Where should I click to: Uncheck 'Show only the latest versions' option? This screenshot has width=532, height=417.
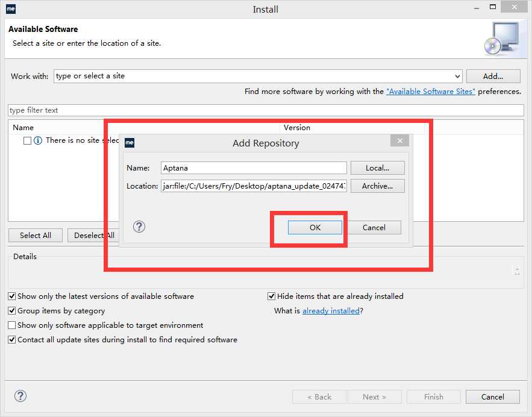point(12,296)
